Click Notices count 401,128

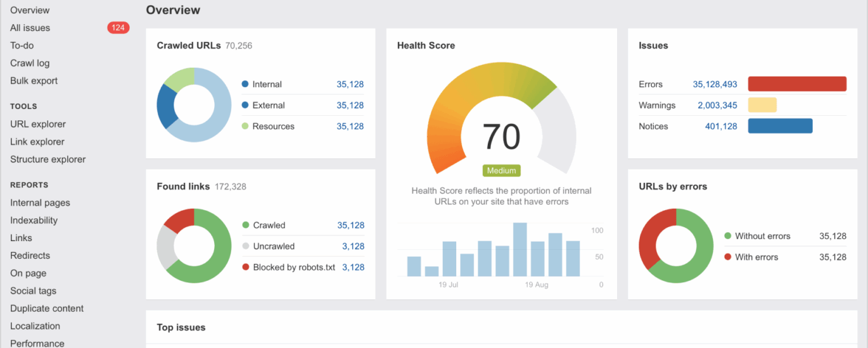pyautogui.click(x=721, y=126)
